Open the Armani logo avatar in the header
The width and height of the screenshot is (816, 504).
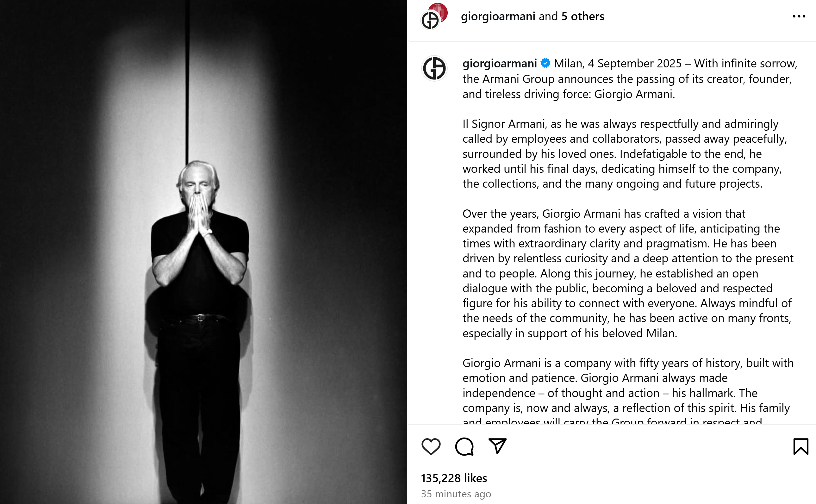pyautogui.click(x=430, y=21)
